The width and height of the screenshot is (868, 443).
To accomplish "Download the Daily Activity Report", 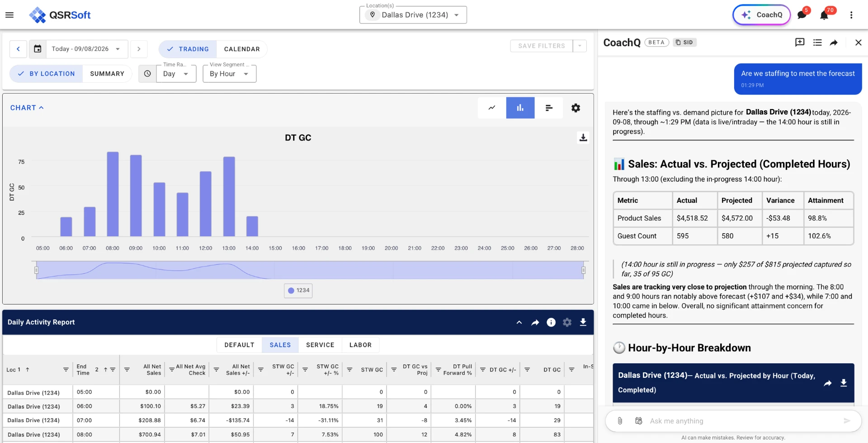I will pyautogui.click(x=583, y=322).
